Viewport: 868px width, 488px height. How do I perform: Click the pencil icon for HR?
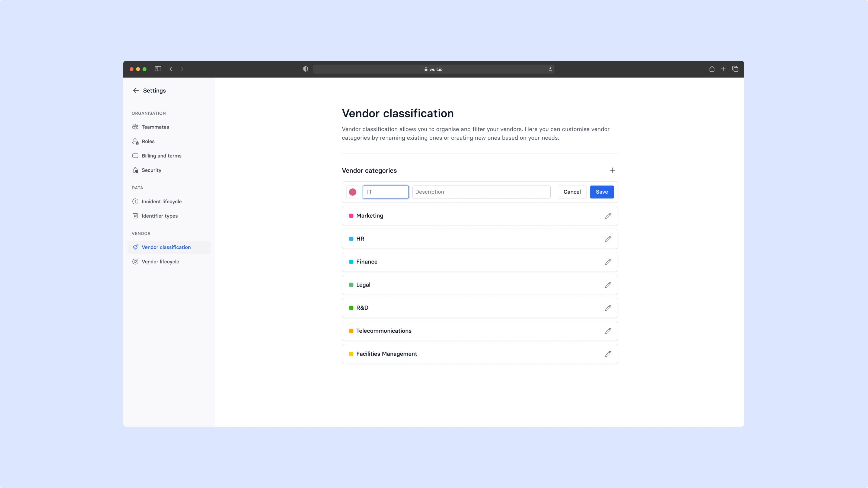click(x=608, y=239)
